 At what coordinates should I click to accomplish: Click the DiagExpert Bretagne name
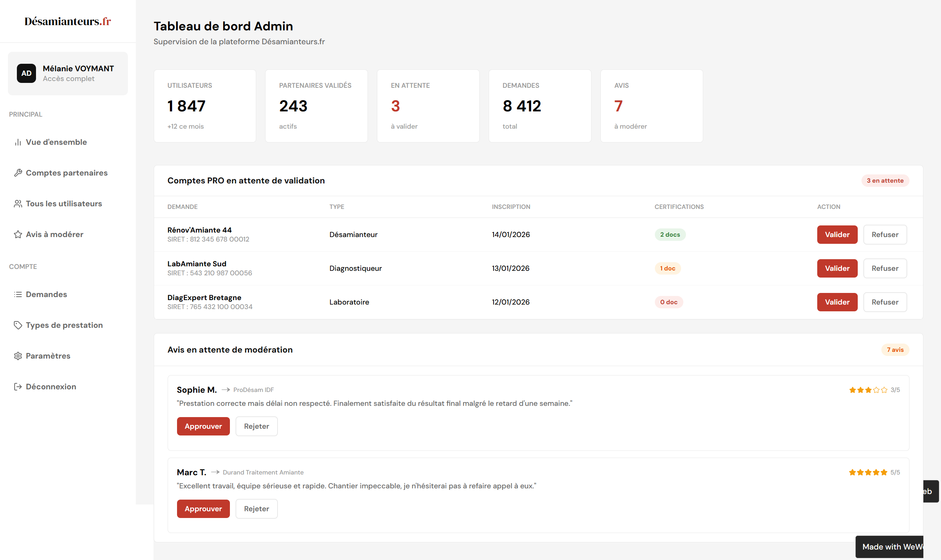[x=204, y=298]
